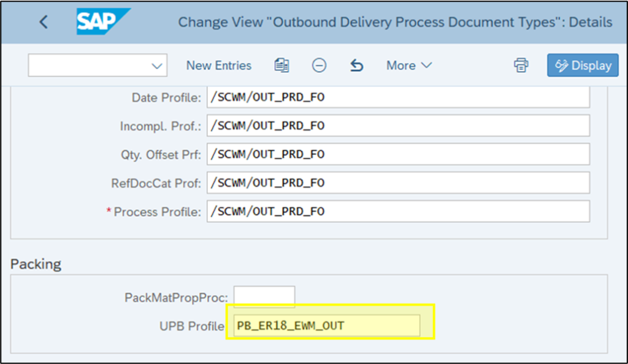This screenshot has width=628, height=364.
Task: Select the Process Profile field
Action: (398, 211)
